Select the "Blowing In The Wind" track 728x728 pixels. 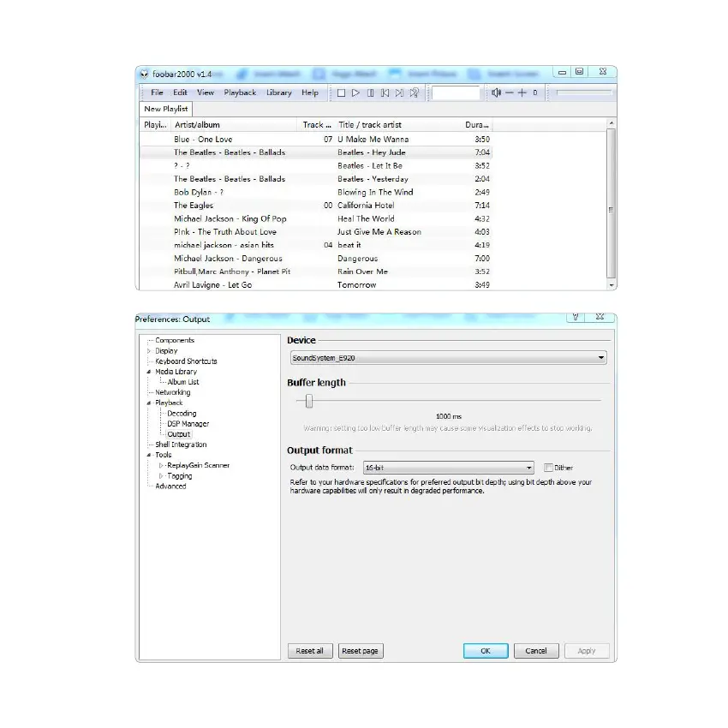[x=316, y=192]
